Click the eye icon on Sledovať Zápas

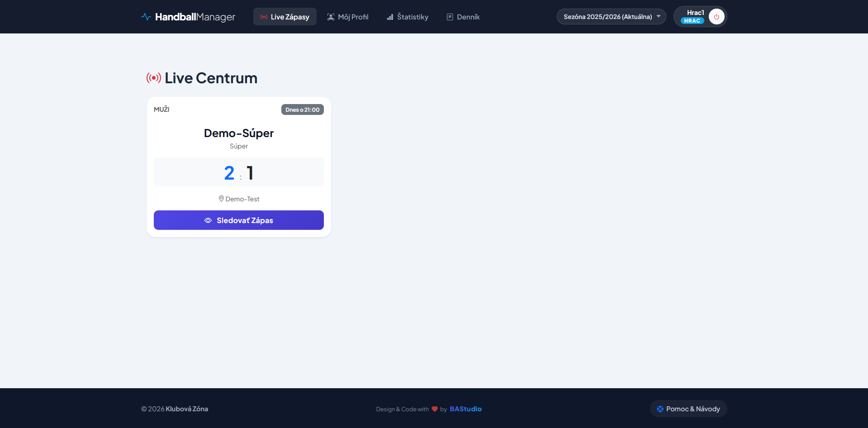coord(208,220)
